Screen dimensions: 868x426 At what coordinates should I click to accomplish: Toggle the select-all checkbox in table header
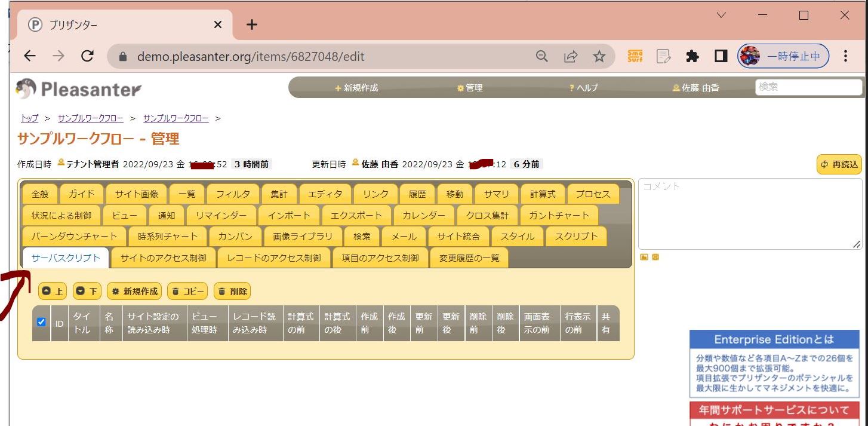[41, 322]
